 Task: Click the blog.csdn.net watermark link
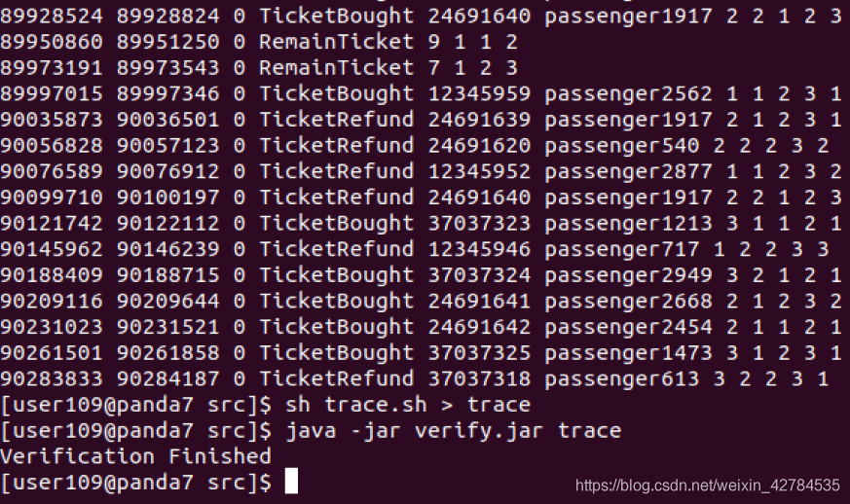[x=708, y=486]
